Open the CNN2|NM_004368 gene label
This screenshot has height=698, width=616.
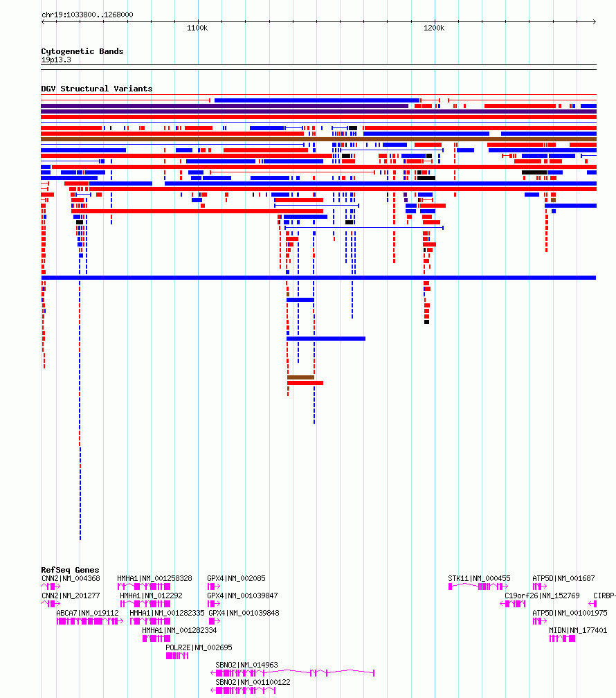point(71,578)
